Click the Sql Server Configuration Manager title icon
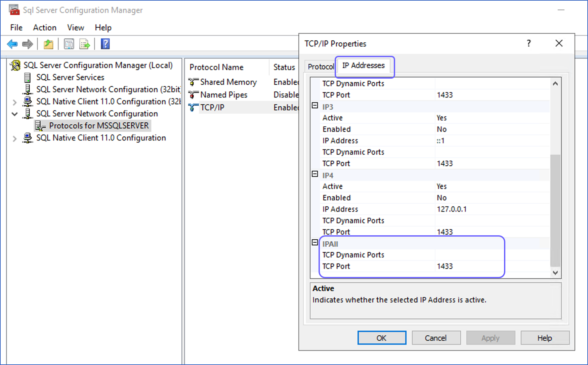 [14, 10]
